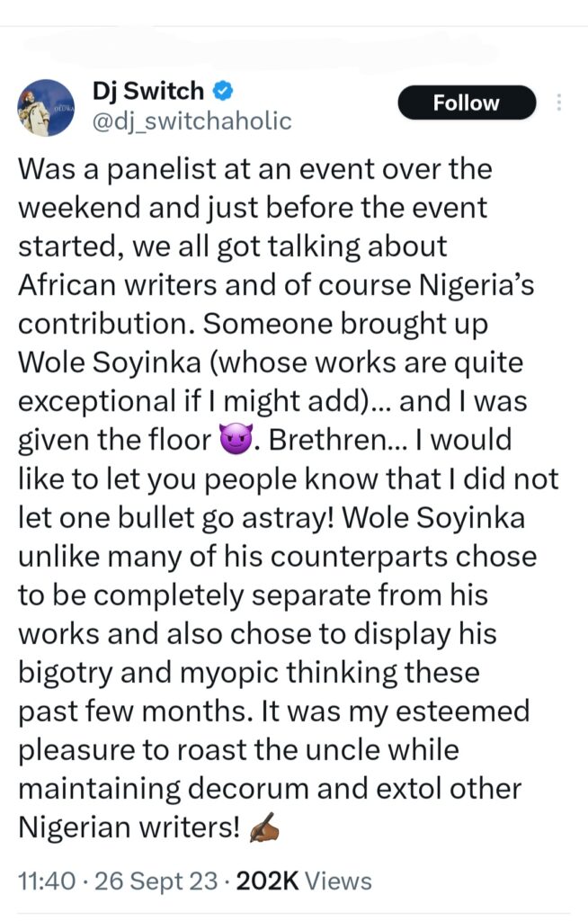The image size is (588, 921).
Task: Click the 11:40 timestamp
Action: (x=42, y=881)
